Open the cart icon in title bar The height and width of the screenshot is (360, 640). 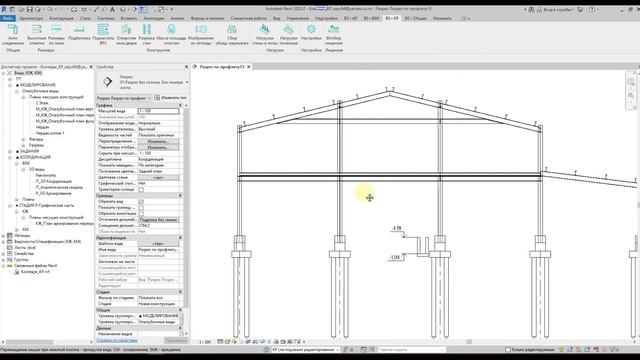tap(580, 9)
